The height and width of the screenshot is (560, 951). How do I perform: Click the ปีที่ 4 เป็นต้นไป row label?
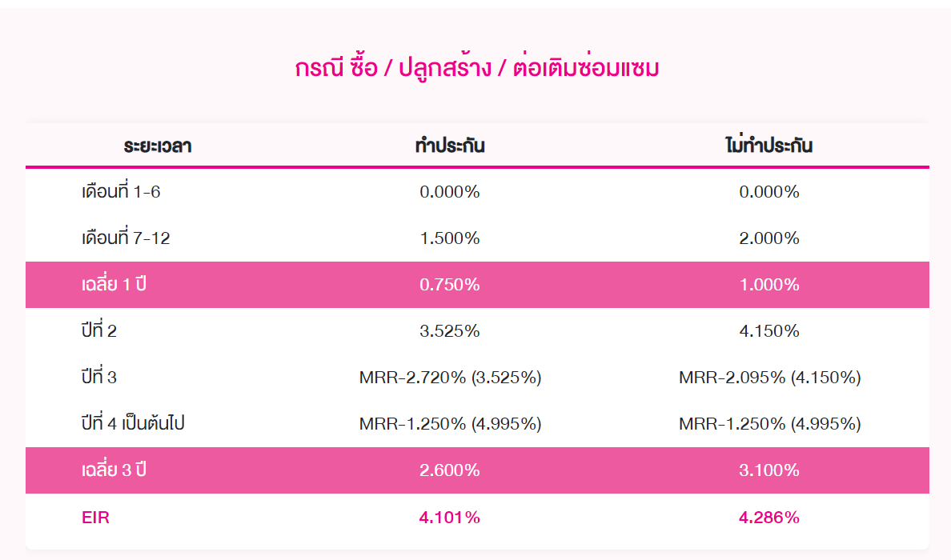[133, 424]
